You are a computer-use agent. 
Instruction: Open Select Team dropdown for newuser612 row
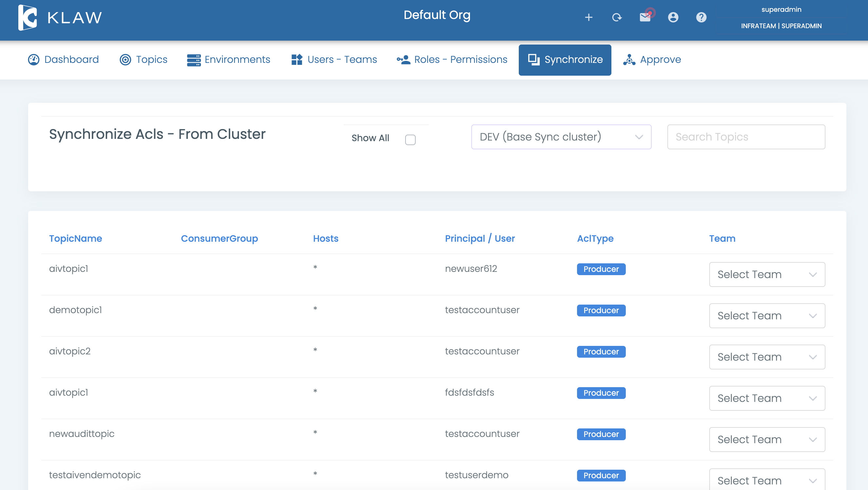(x=767, y=274)
